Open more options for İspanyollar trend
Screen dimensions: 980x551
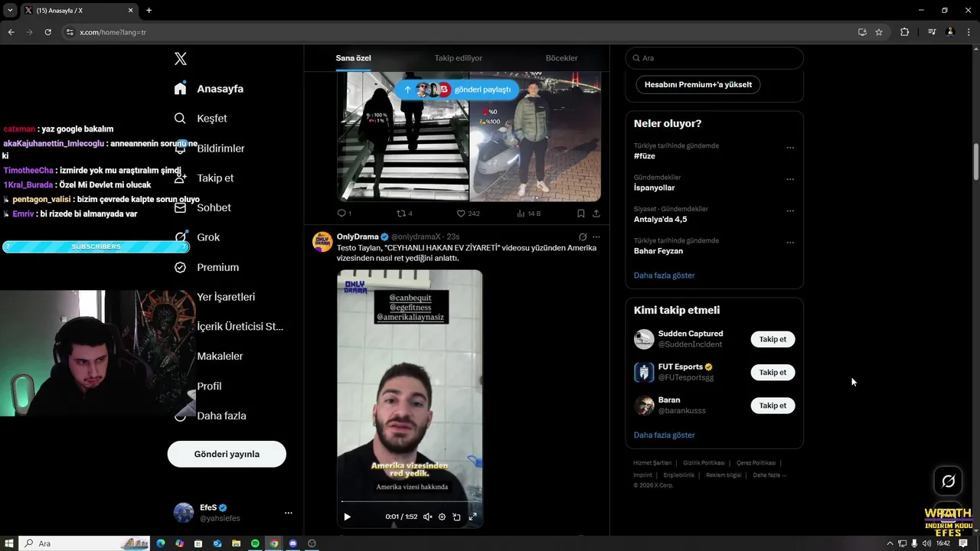[x=790, y=179]
